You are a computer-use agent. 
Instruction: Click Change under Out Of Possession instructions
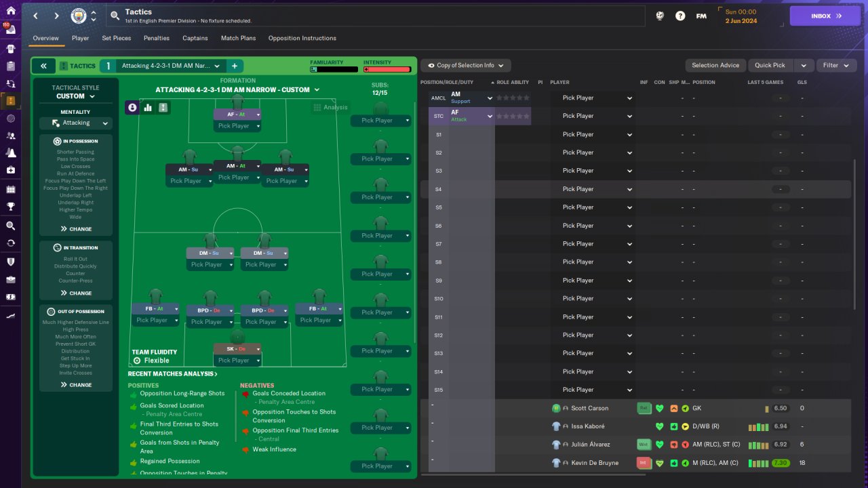(76, 385)
